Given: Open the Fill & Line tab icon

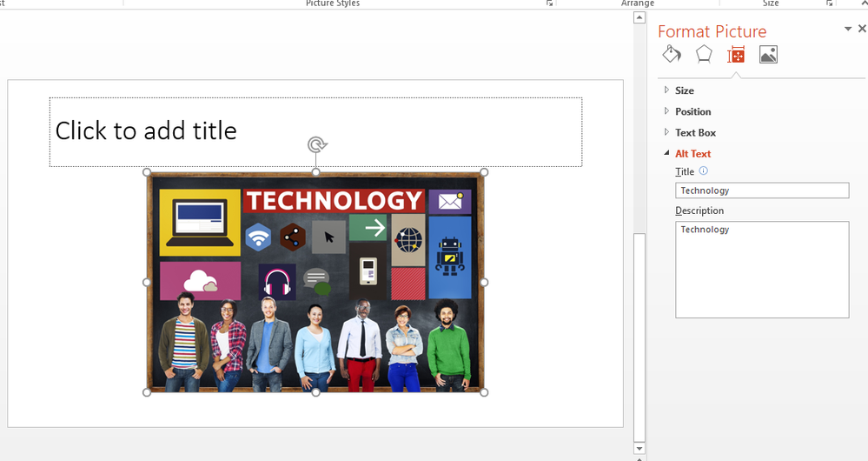Looking at the screenshot, I should coord(672,54).
